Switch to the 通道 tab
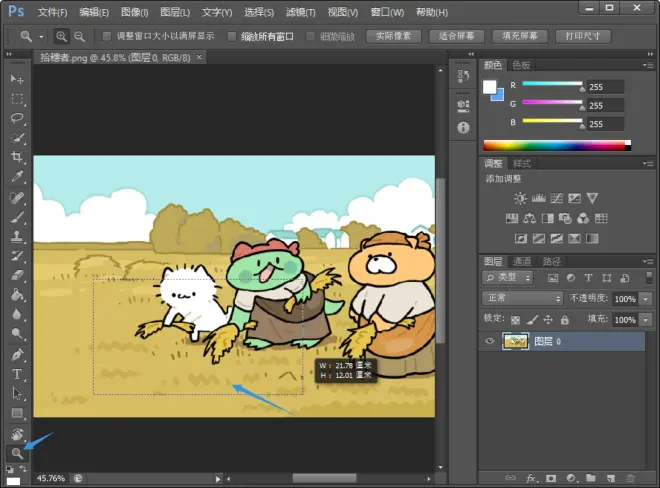This screenshot has width=660, height=488. pos(522,261)
